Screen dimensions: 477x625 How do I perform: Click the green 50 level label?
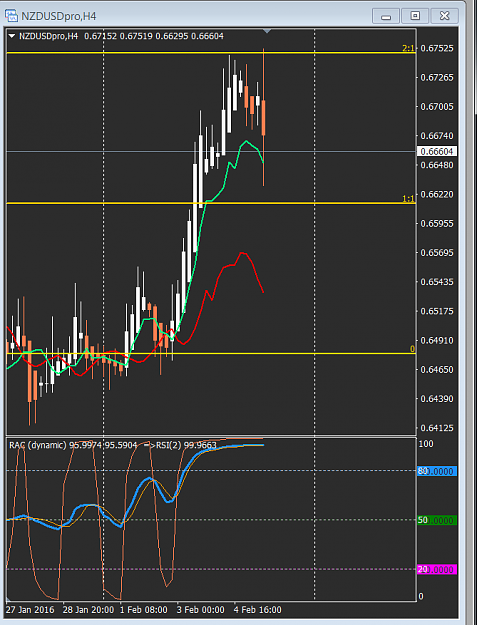[437, 520]
